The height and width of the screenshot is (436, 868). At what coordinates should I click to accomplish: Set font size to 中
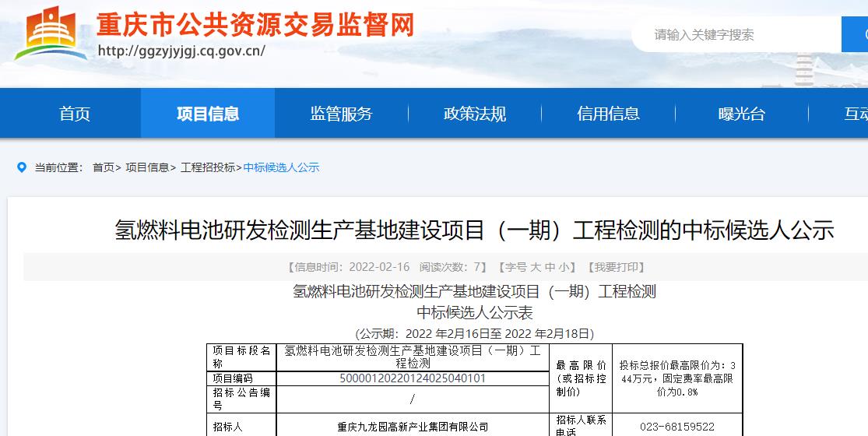550,267
